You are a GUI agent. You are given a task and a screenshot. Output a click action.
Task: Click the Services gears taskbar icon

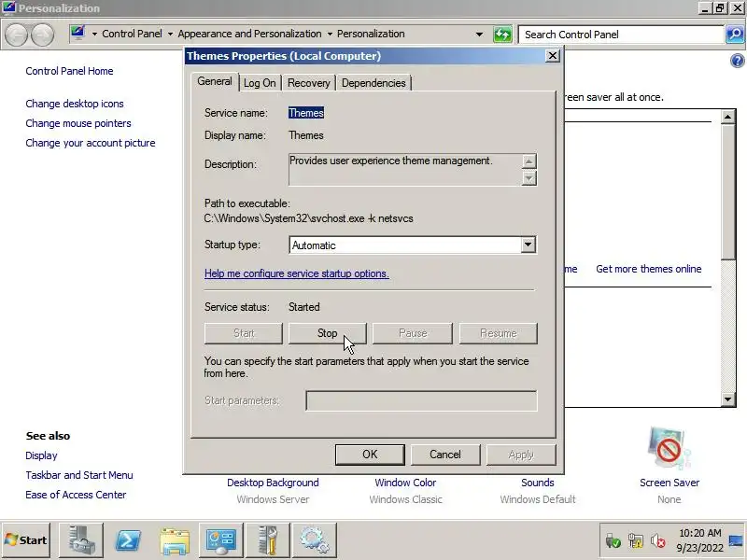[x=315, y=540]
